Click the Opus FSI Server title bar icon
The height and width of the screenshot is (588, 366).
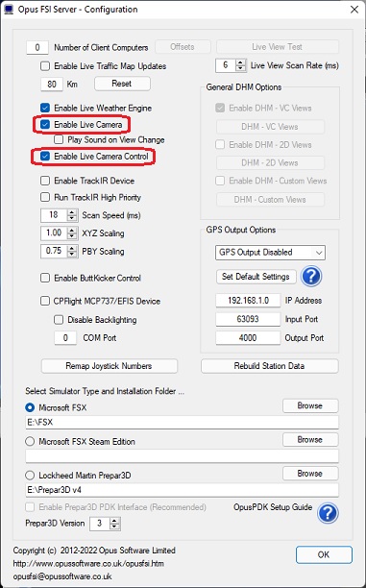pos(9,10)
